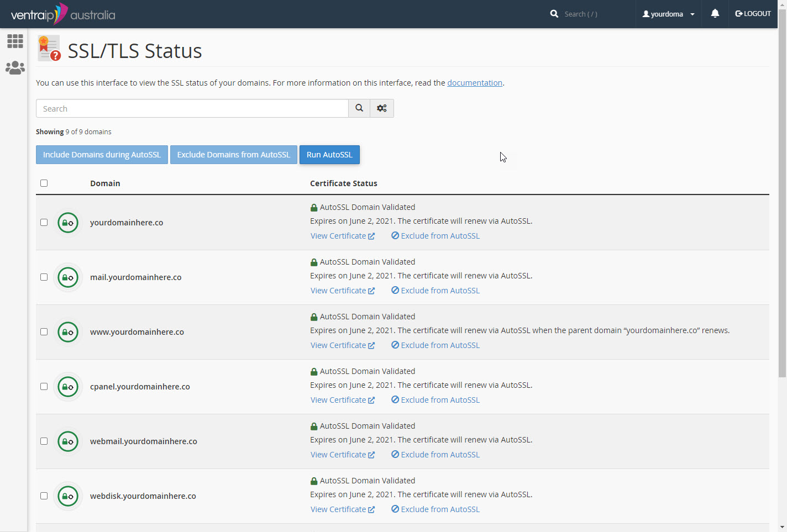Exclude webmail.yourdomainhere.co from AutoSSL
Screen dimensions: 787x532
436,455
